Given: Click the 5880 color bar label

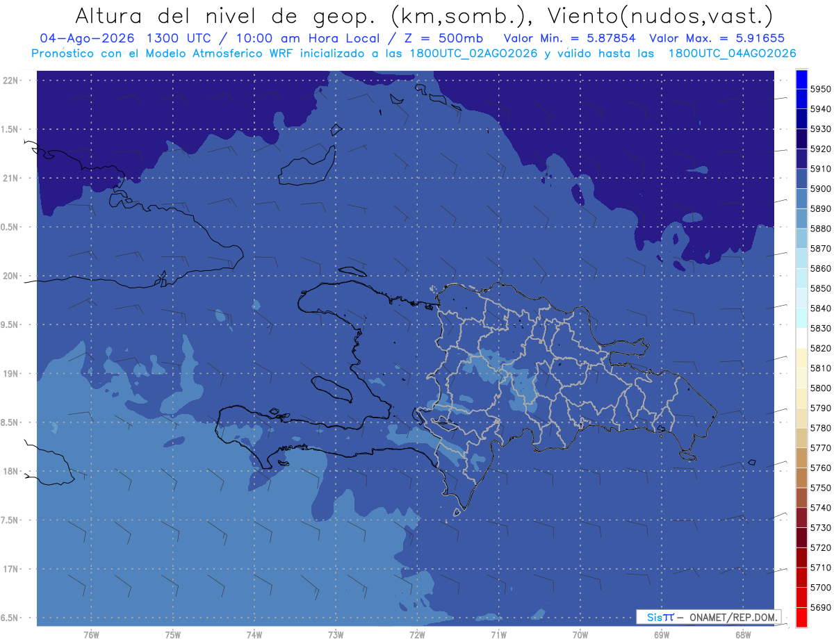Looking at the screenshot, I should click(820, 229).
